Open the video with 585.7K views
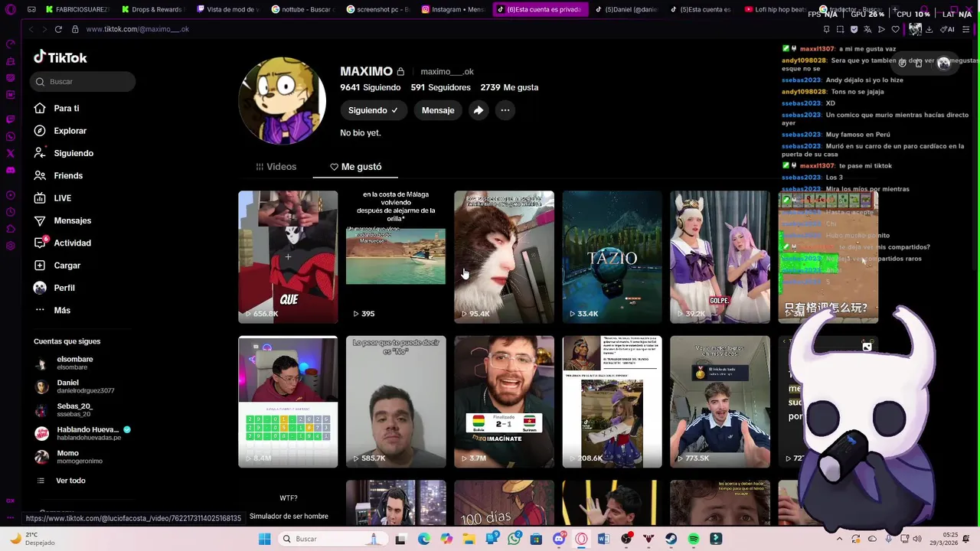The image size is (980, 551). coord(396,402)
